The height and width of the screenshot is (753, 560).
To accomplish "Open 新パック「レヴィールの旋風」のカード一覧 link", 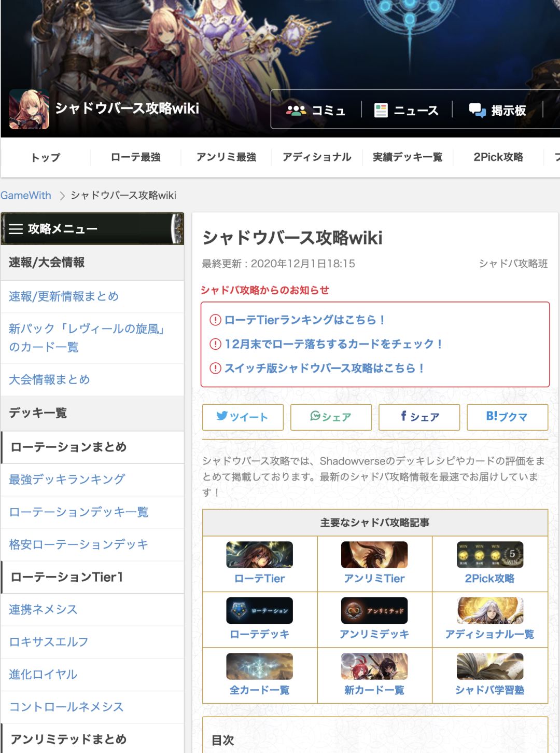I will coord(87,338).
